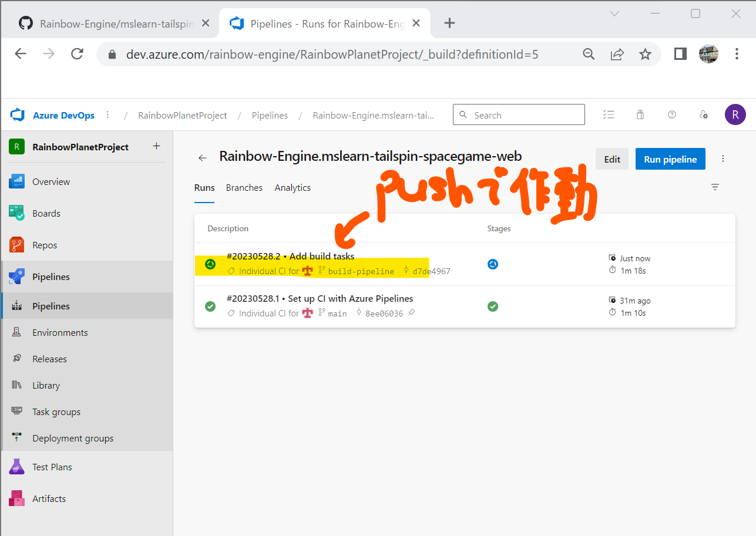This screenshot has width=756, height=536.
Task: Click the work items checklist icon in header
Action: (609, 115)
